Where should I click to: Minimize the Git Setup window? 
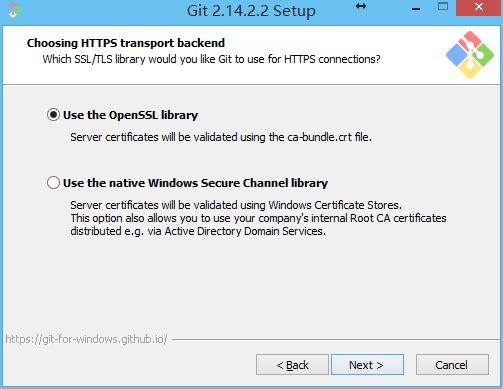416,9
